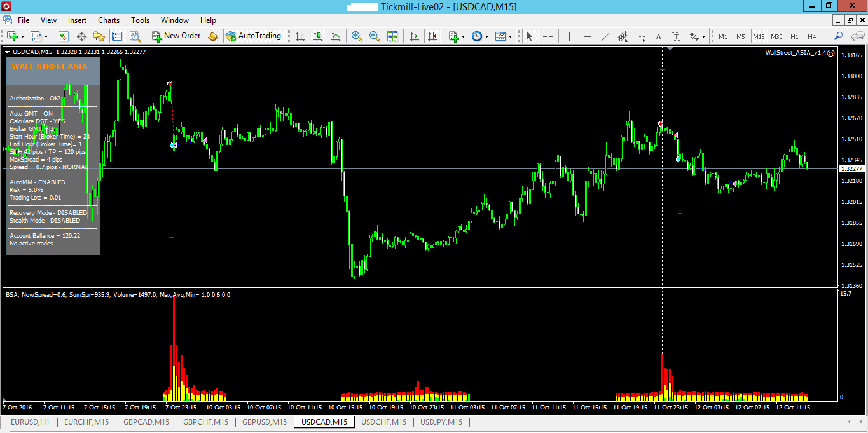Open the Insert menu

click(77, 20)
